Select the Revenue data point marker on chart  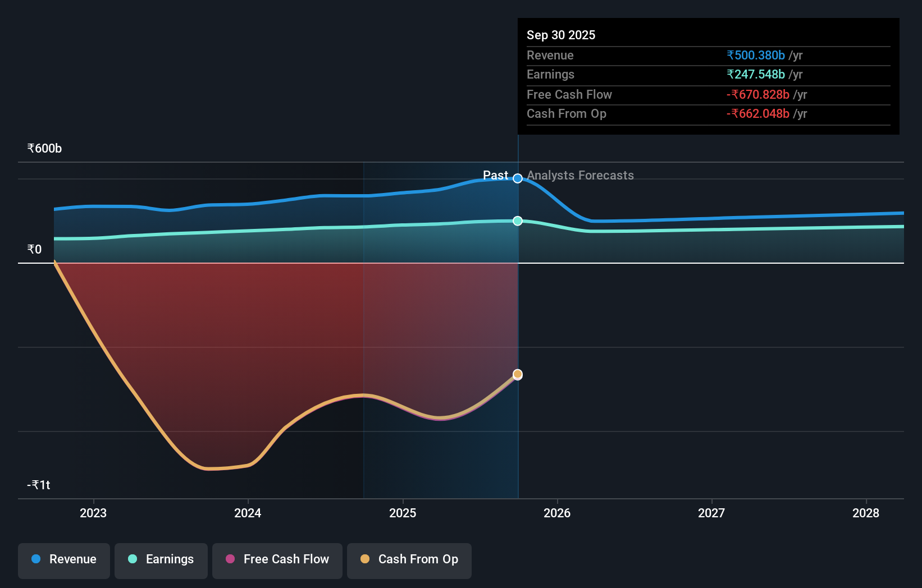517,178
